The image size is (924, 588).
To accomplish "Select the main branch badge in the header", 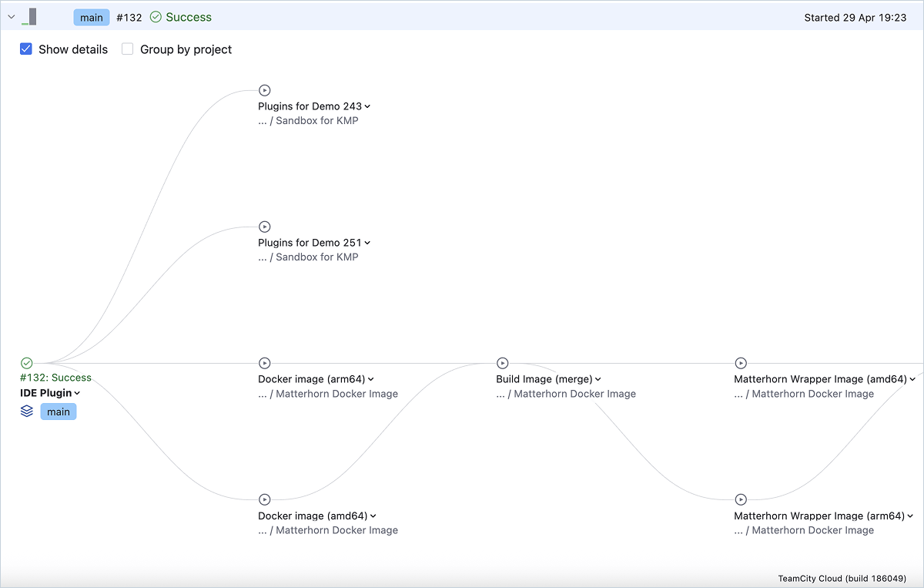I will (x=91, y=16).
